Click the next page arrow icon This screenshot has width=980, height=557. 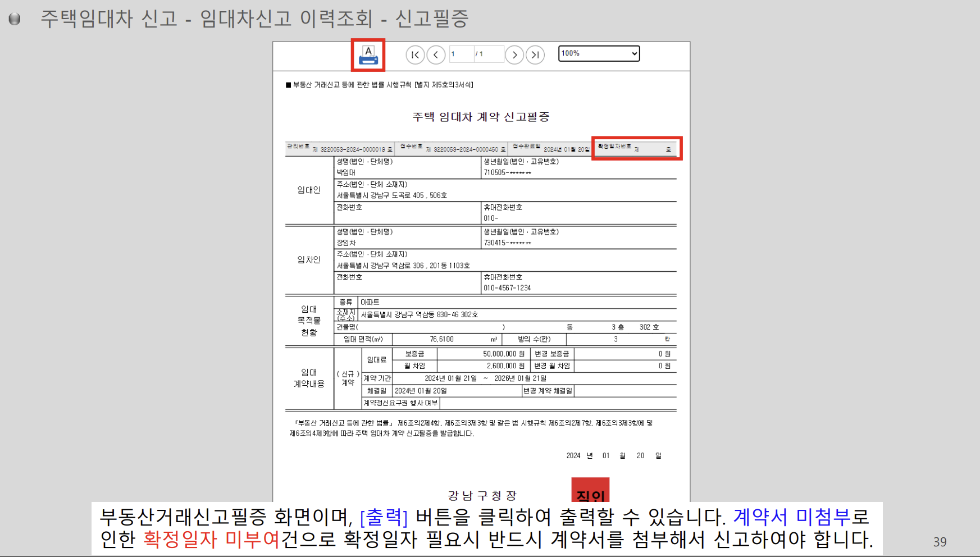point(514,54)
